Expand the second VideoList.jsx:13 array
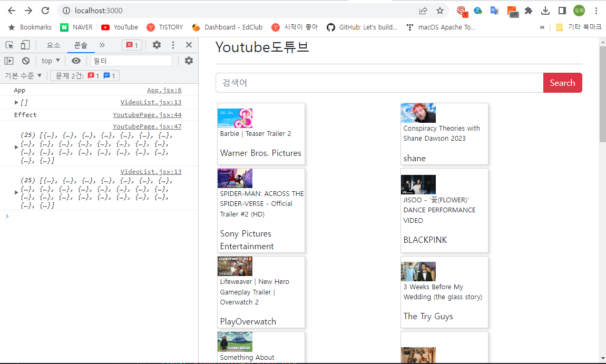This screenshot has height=364, width=606. click(16, 192)
